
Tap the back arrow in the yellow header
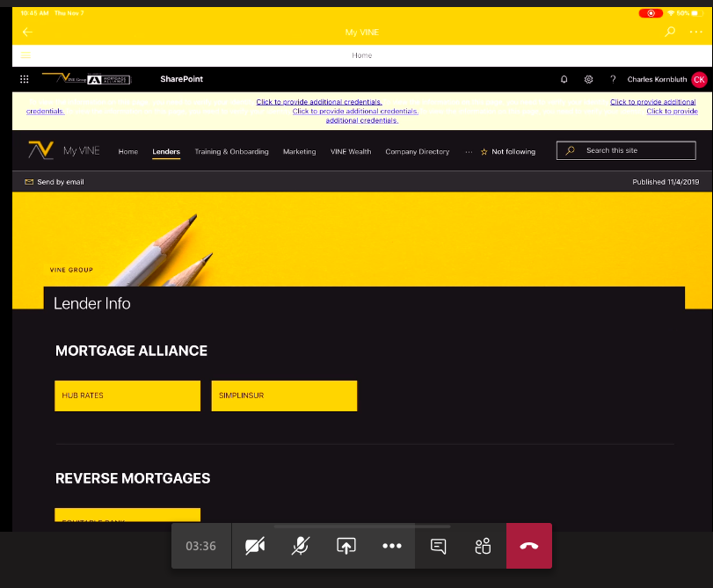point(28,32)
